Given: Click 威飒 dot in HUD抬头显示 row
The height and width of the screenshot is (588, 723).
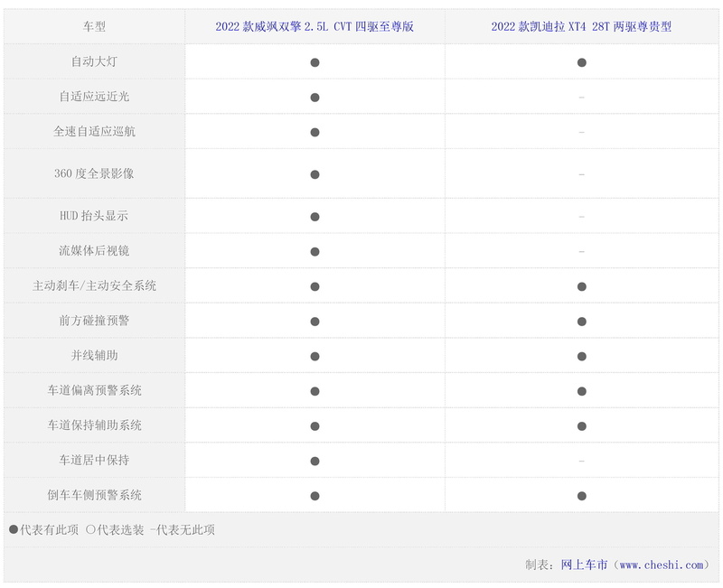Looking at the screenshot, I should pyautogui.click(x=315, y=217).
